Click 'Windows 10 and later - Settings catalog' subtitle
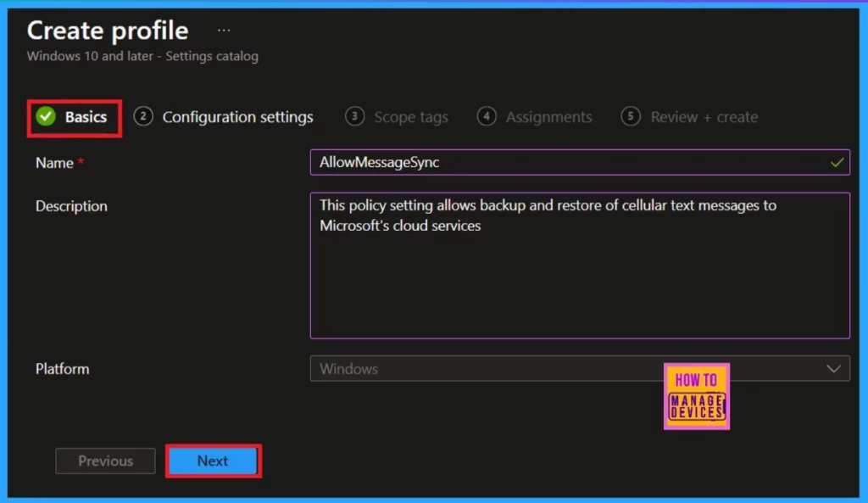Viewport: 868px width, 503px height. [142, 56]
